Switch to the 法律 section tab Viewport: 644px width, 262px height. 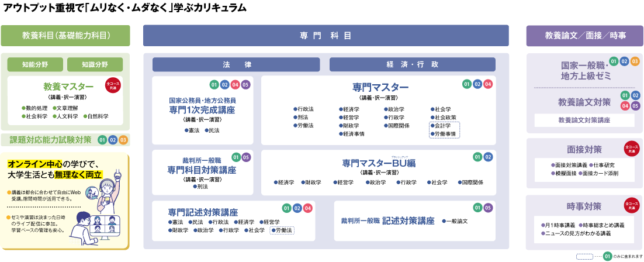pyautogui.click(x=236, y=64)
